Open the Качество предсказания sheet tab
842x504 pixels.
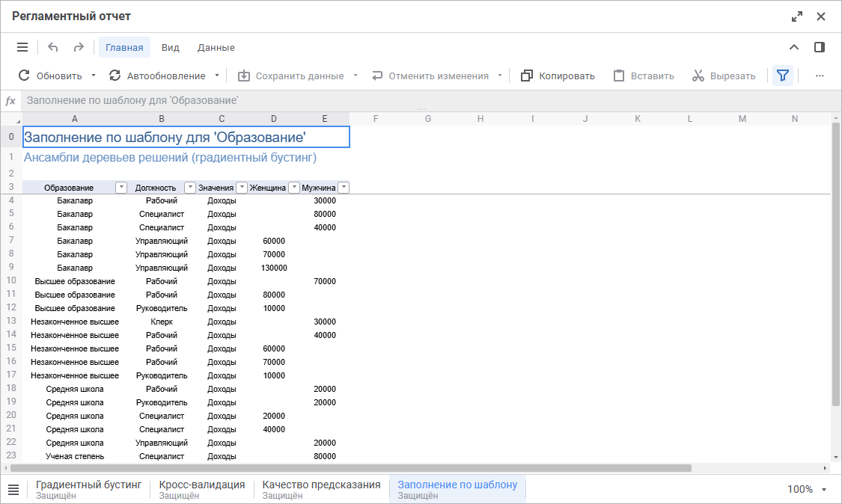pos(321,489)
